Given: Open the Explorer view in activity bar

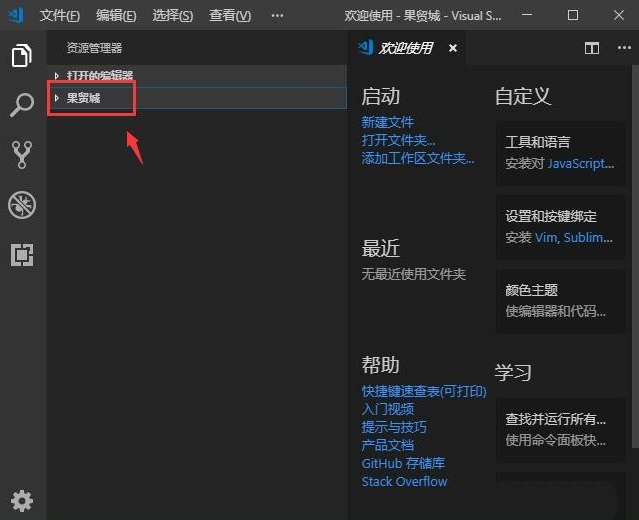Looking at the screenshot, I should (x=22, y=55).
